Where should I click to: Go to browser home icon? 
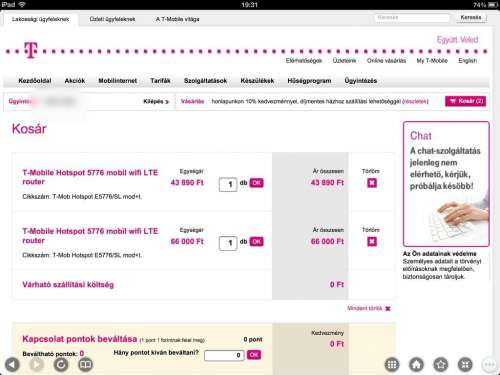[x=417, y=364]
